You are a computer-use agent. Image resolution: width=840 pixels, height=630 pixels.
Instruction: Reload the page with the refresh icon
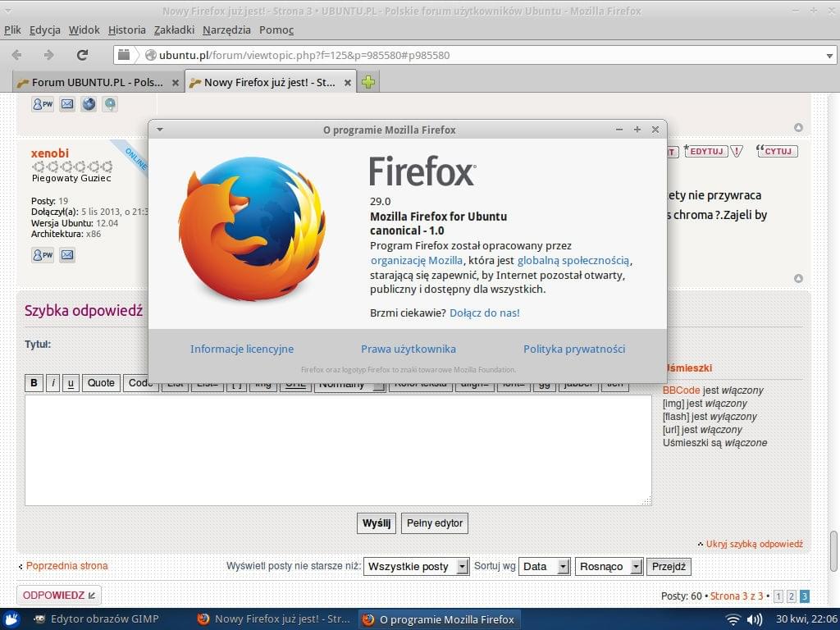pos(82,55)
